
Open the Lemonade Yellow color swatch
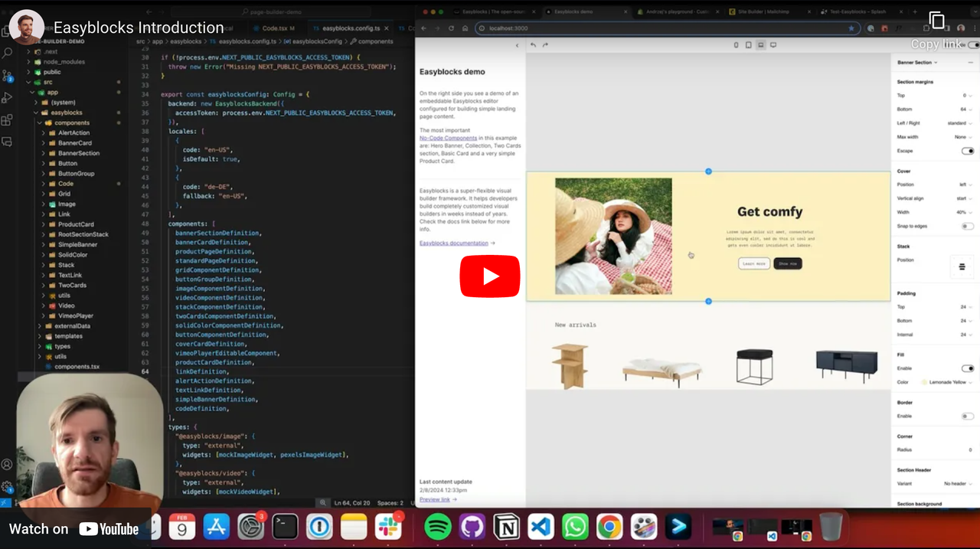pyautogui.click(x=925, y=382)
